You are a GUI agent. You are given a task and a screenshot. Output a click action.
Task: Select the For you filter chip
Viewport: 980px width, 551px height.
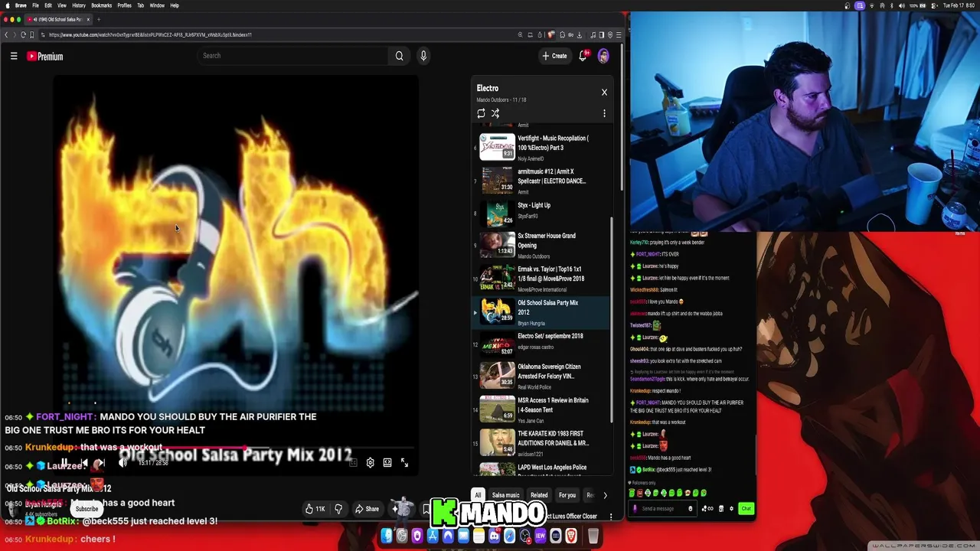(567, 495)
